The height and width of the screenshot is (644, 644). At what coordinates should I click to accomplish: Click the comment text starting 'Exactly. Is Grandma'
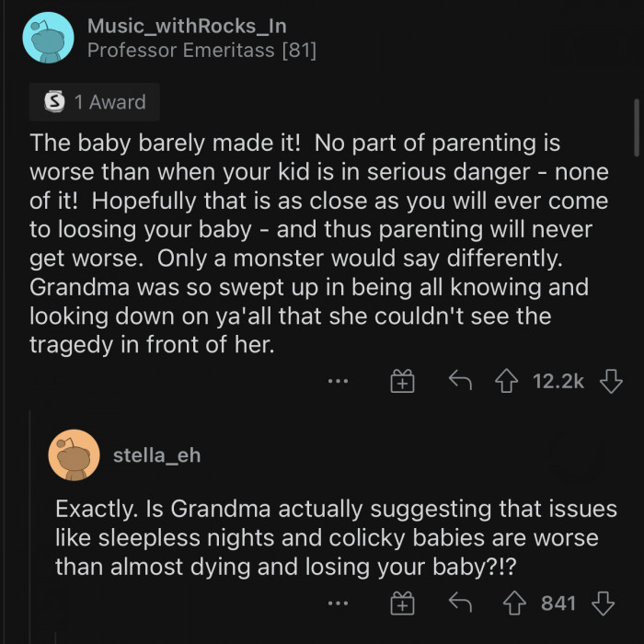tap(336, 537)
